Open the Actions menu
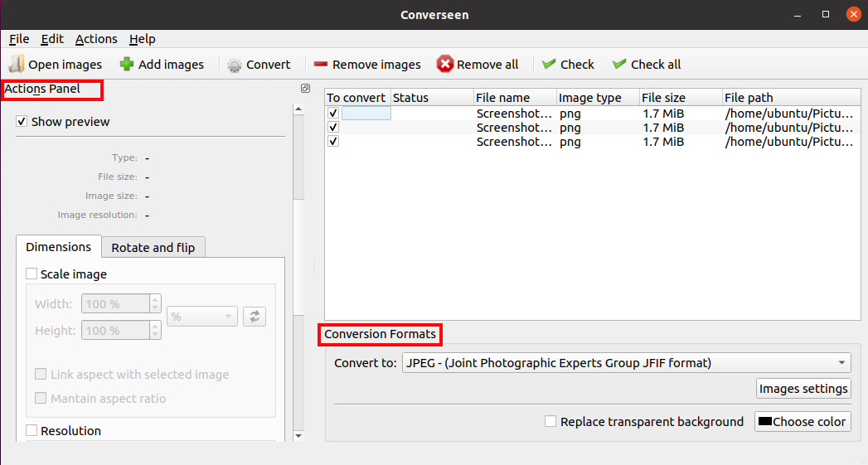 click(96, 39)
